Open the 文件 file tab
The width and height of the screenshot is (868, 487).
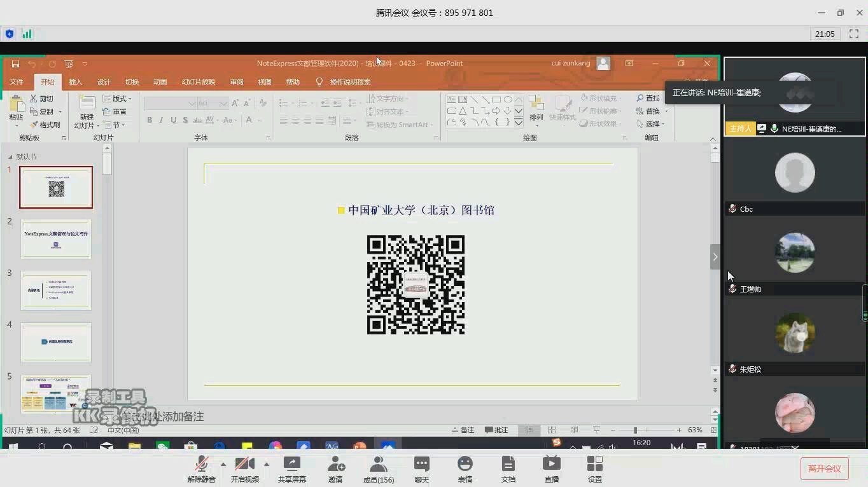[17, 82]
